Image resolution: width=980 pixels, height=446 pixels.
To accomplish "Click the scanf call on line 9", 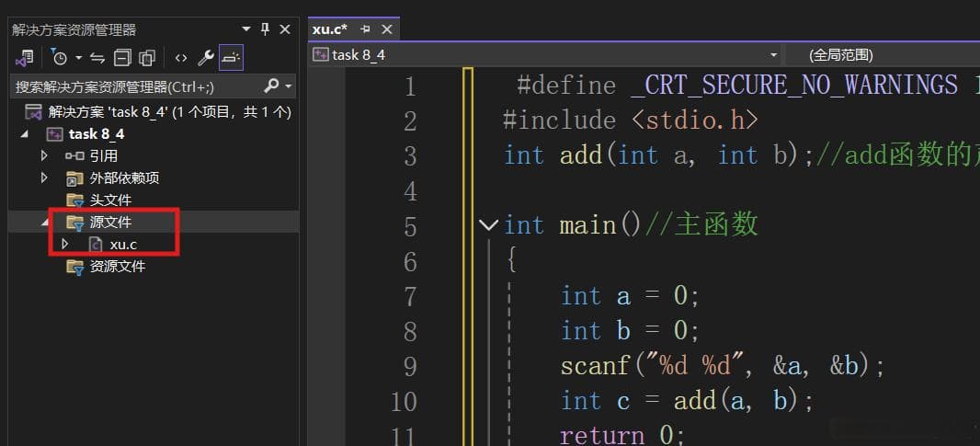I will click(723, 366).
